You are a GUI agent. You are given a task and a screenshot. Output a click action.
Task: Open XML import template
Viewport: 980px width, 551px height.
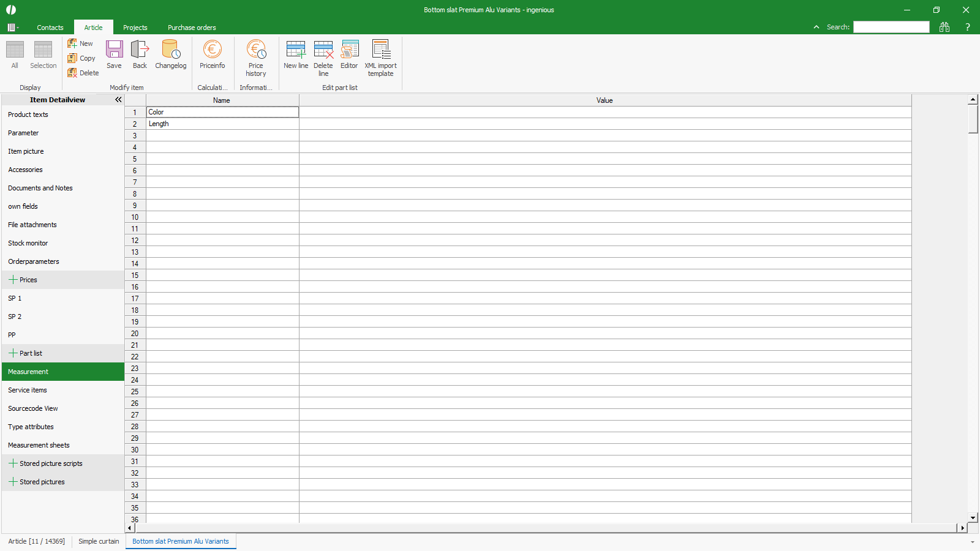click(380, 58)
